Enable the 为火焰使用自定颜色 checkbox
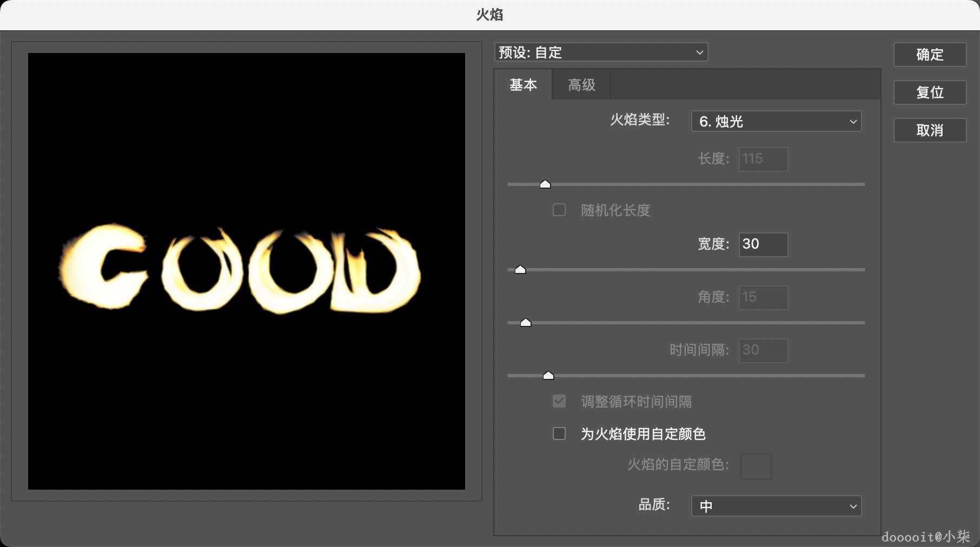980x547 pixels. (559, 433)
